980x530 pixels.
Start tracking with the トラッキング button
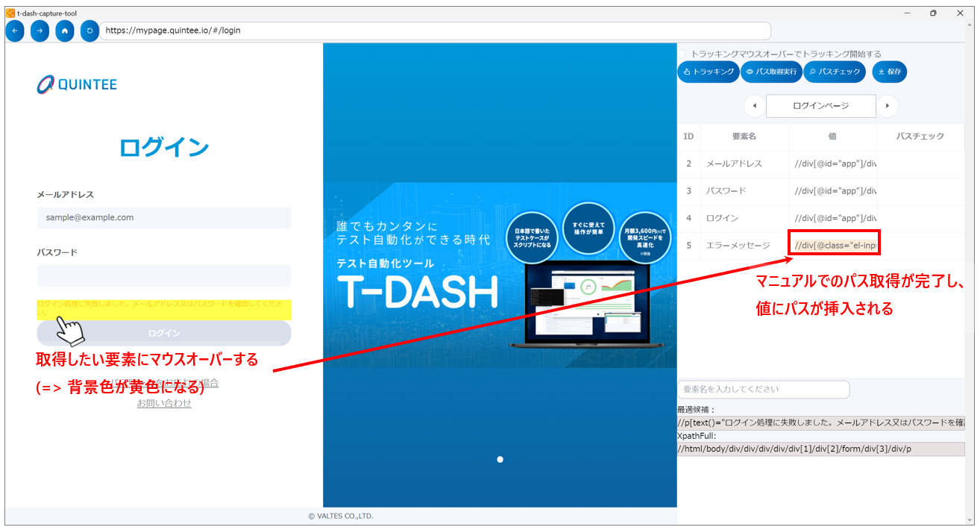click(708, 72)
